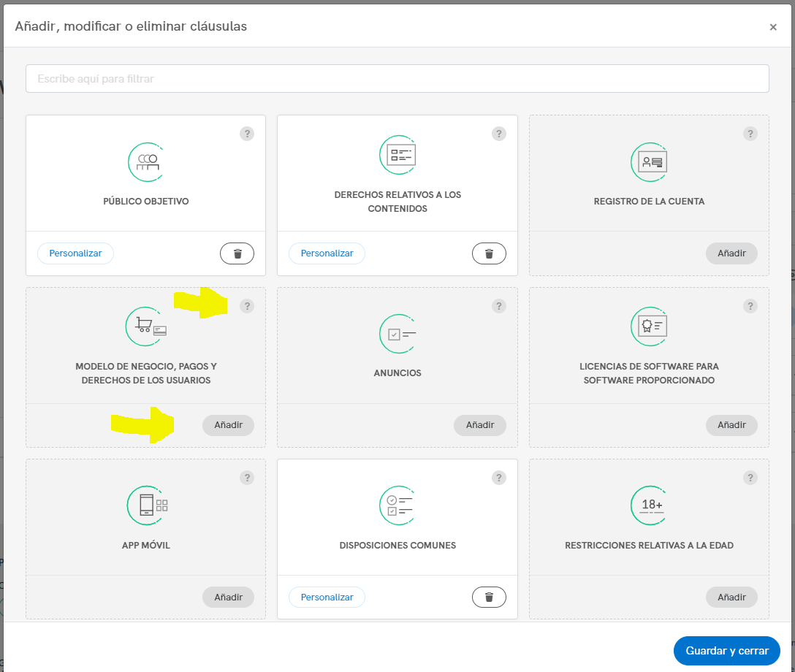Add the App Móvil clause
The height and width of the screenshot is (672, 795).
(228, 597)
